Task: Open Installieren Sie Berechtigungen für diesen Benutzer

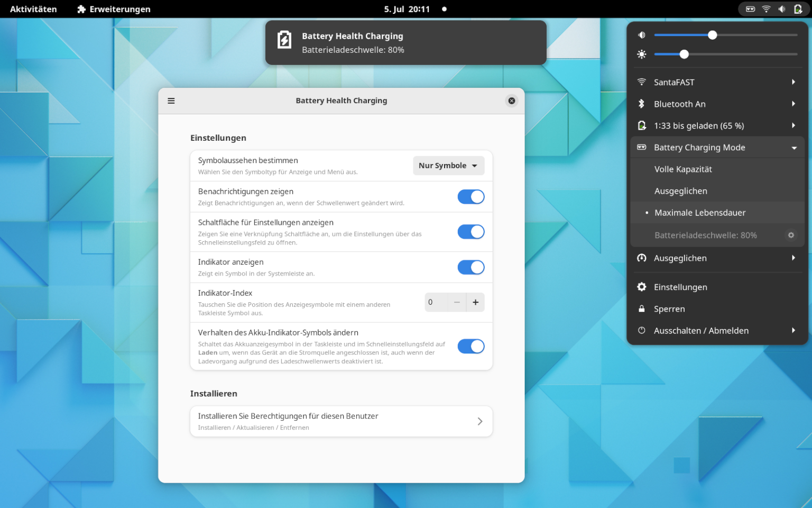Action: [341, 421]
